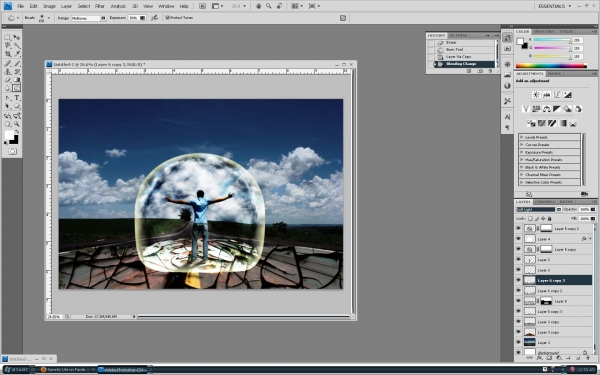
Task: Expand the Exposure Presets list
Action: [x=522, y=152]
